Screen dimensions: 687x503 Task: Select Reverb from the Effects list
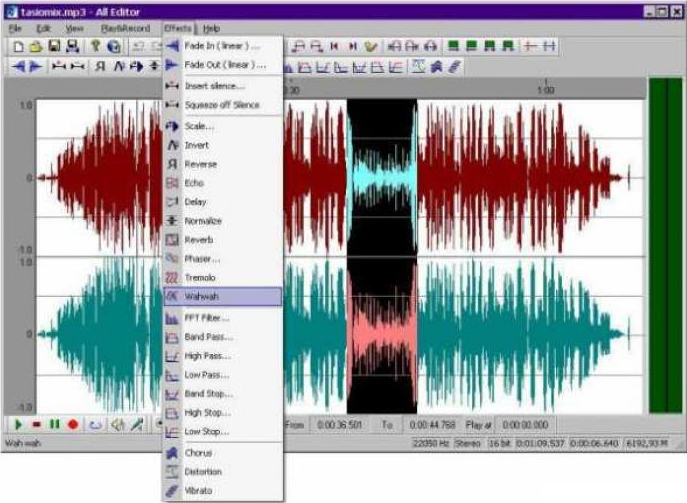pos(198,240)
